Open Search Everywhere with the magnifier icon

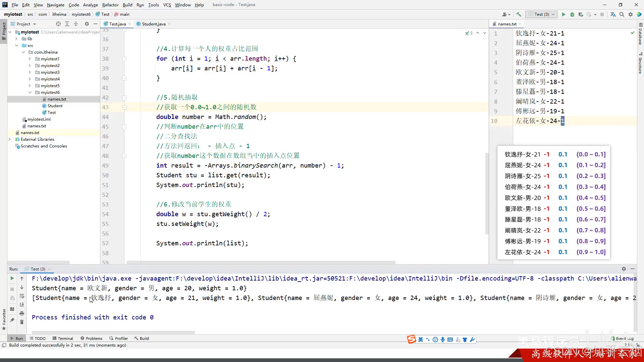tap(622, 14)
